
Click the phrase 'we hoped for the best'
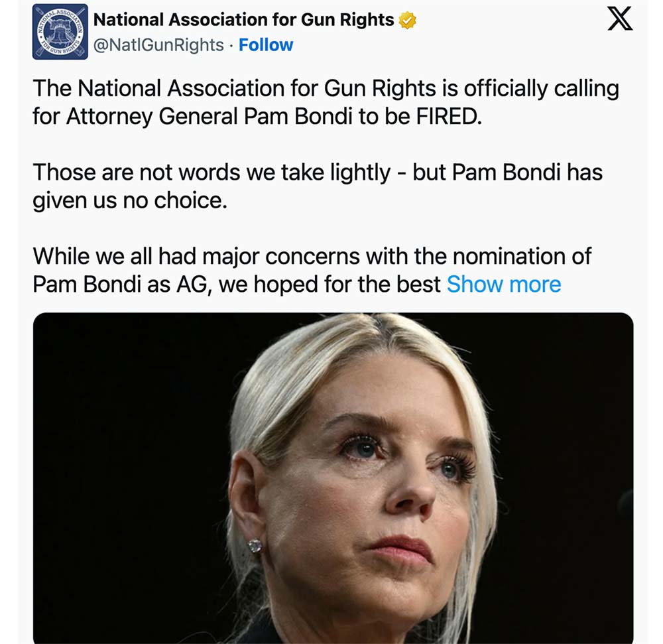point(330,285)
